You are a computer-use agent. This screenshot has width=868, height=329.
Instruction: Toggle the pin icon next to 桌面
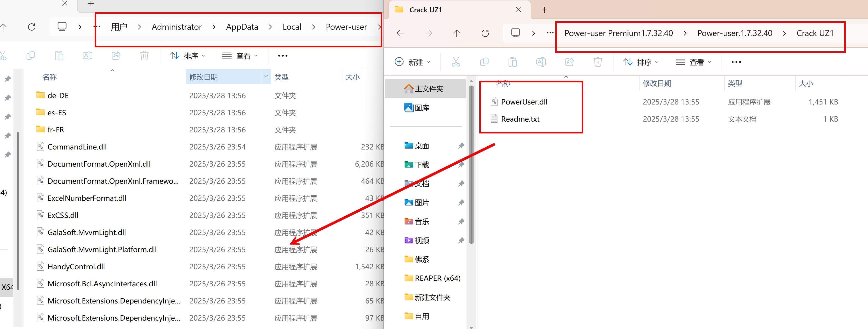pyautogui.click(x=461, y=146)
